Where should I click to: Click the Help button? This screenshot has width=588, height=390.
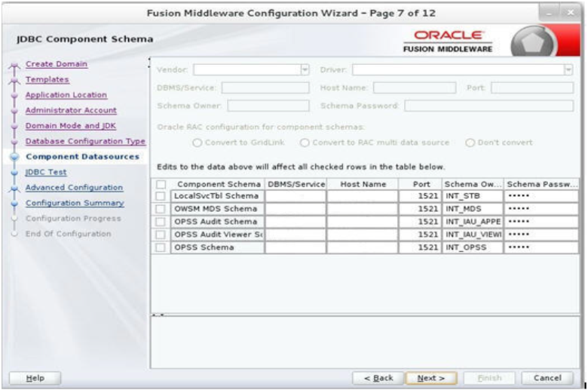click(35, 378)
